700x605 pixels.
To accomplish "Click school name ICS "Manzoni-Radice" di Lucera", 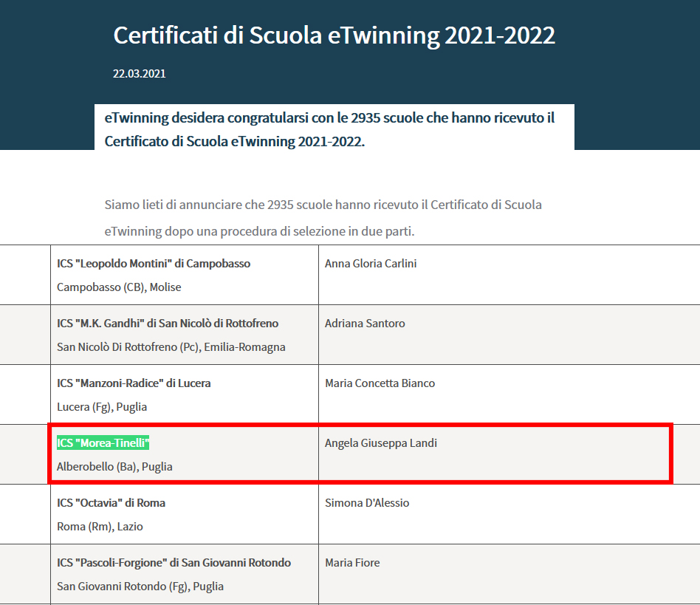I will (x=134, y=383).
